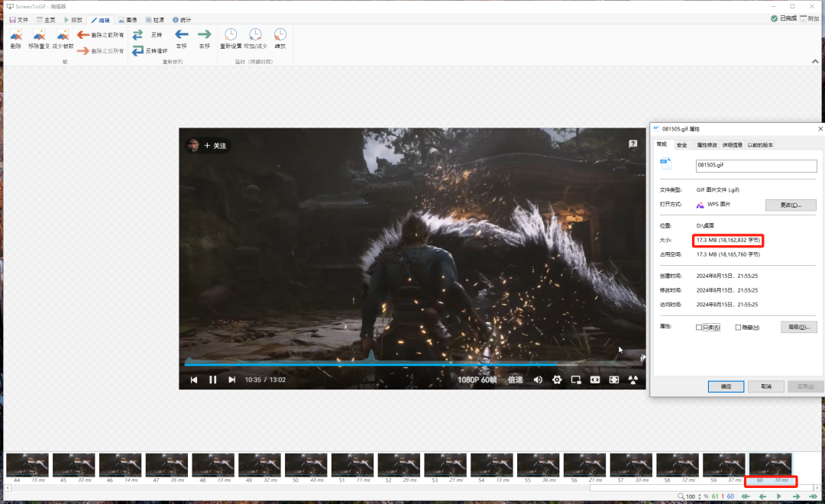Image resolution: width=825 pixels, height=504 pixels.
Task: Go to last frame with double-right arrow
Action: pos(813,496)
